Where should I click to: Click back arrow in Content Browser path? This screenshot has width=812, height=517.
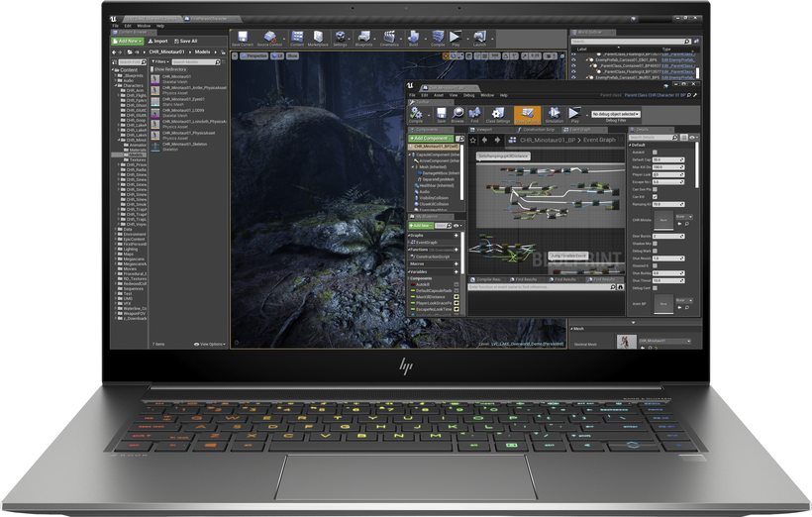pos(115,52)
